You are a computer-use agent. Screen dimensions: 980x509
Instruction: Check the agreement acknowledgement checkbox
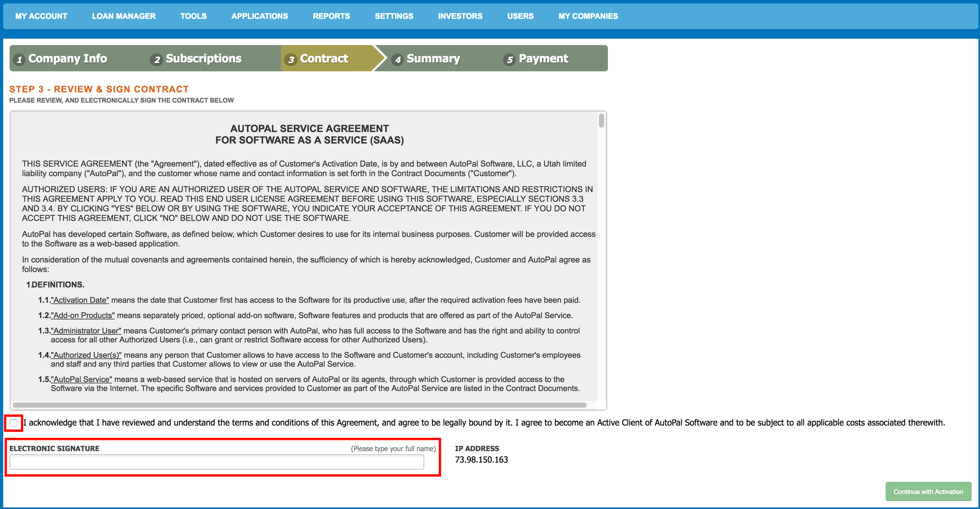click(14, 423)
